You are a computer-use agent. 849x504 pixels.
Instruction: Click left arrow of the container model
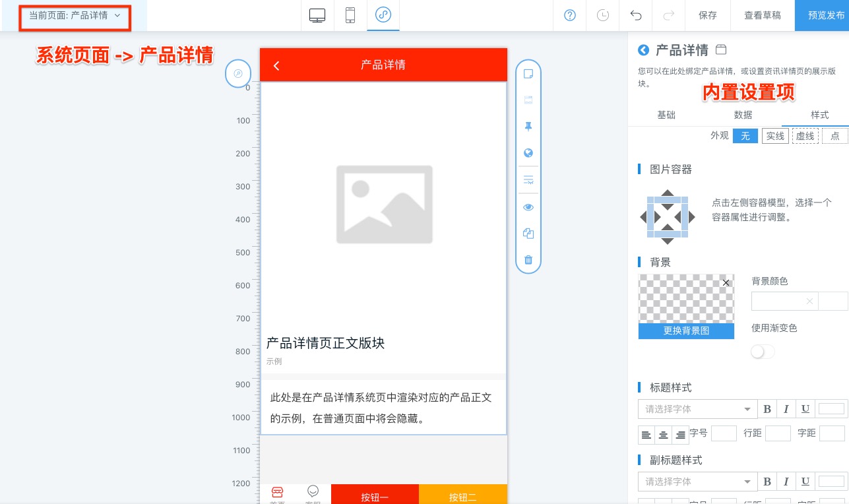click(x=643, y=217)
